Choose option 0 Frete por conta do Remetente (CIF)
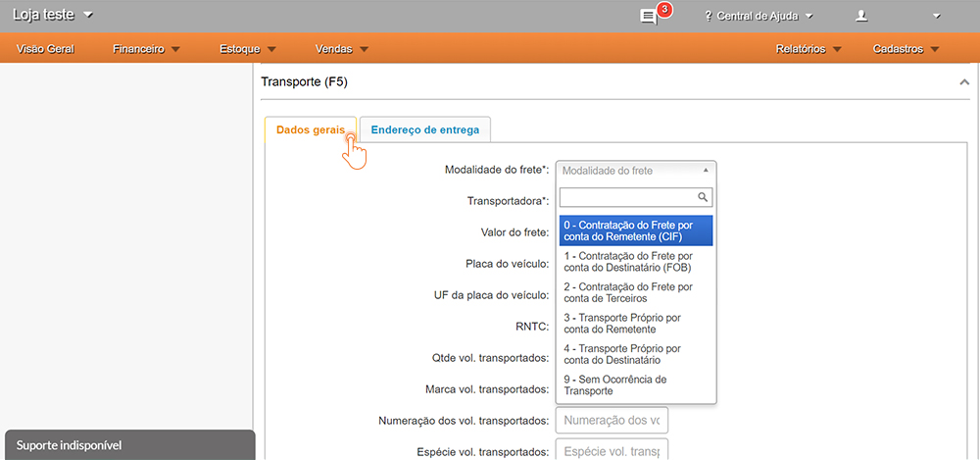Viewport: 980px width, 460px height. (635, 231)
